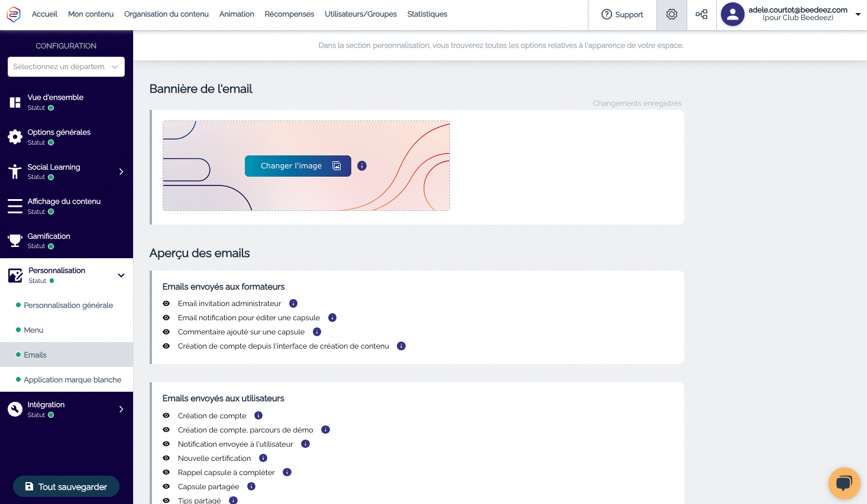Image resolution: width=867 pixels, height=504 pixels.
Task: Select Application marque blanche in sidebar
Action: click(x=72, y=380)
